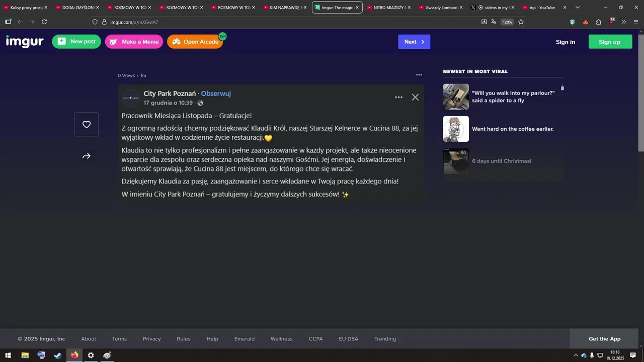The image size is (644, 362).
Task: Open the Make a Meme button
Action: click(134, 42)
